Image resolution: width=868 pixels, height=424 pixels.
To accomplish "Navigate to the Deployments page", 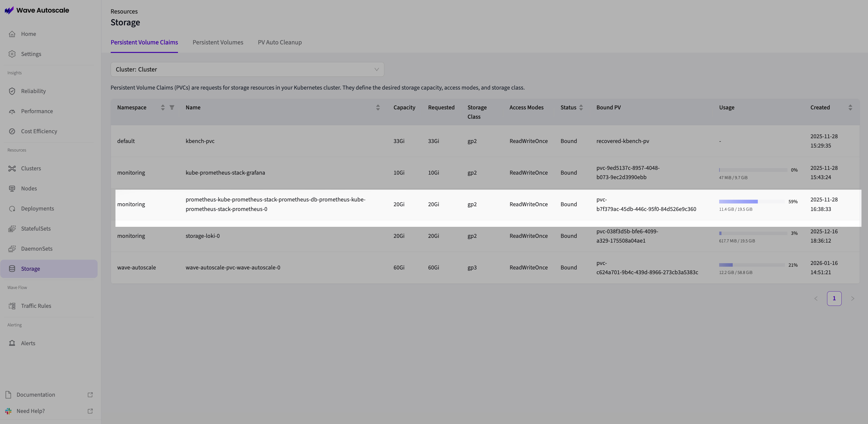I will (x=49, y=209).
